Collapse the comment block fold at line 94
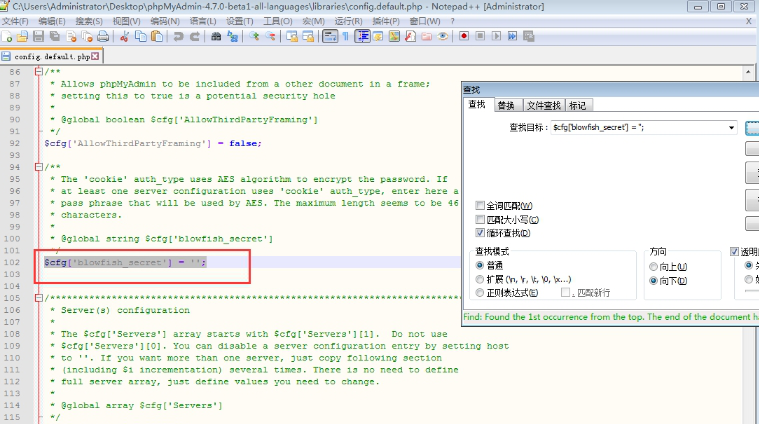759x440 pixels. [x=38, y=167]
